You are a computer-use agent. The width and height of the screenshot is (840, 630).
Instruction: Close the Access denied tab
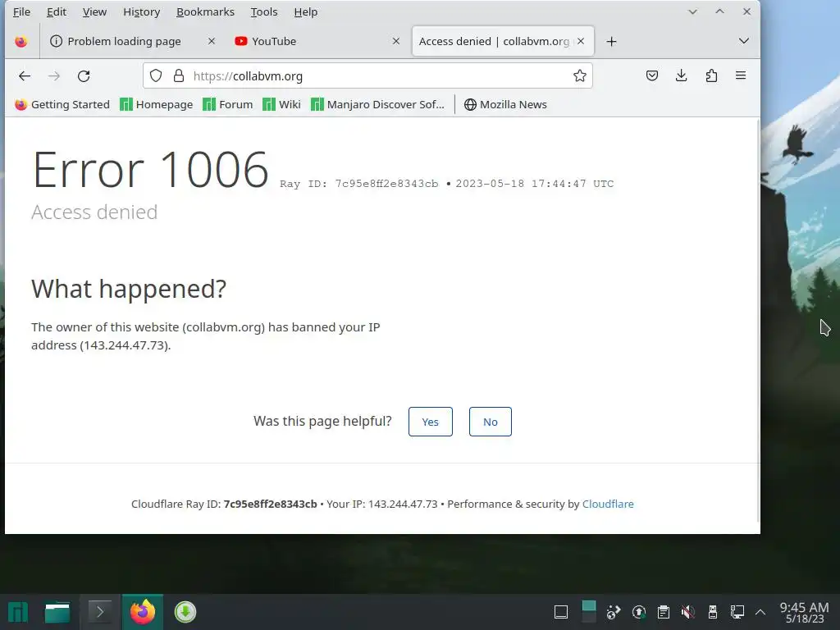tap(581, 41)
